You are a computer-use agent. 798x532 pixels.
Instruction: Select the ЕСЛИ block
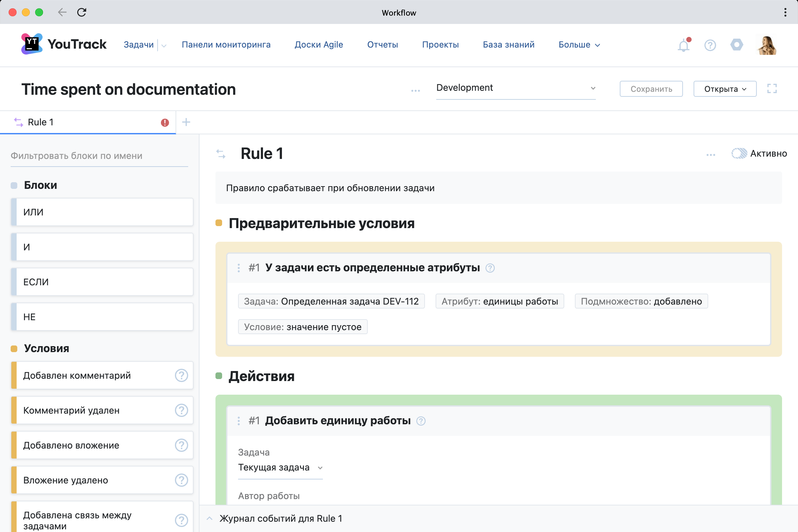point(102,282)
